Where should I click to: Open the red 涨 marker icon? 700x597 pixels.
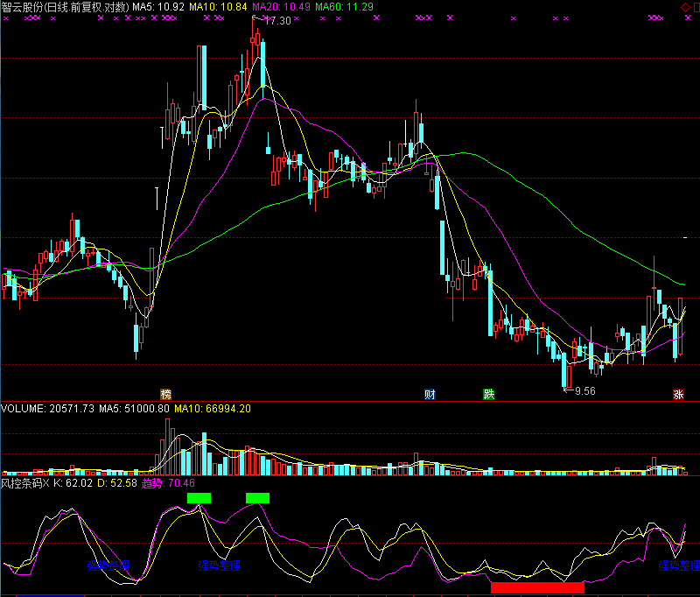click(678, 394)
